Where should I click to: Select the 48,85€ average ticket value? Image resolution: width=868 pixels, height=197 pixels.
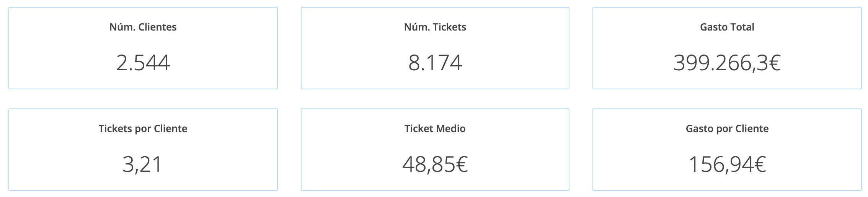click(x=435, y=165)
